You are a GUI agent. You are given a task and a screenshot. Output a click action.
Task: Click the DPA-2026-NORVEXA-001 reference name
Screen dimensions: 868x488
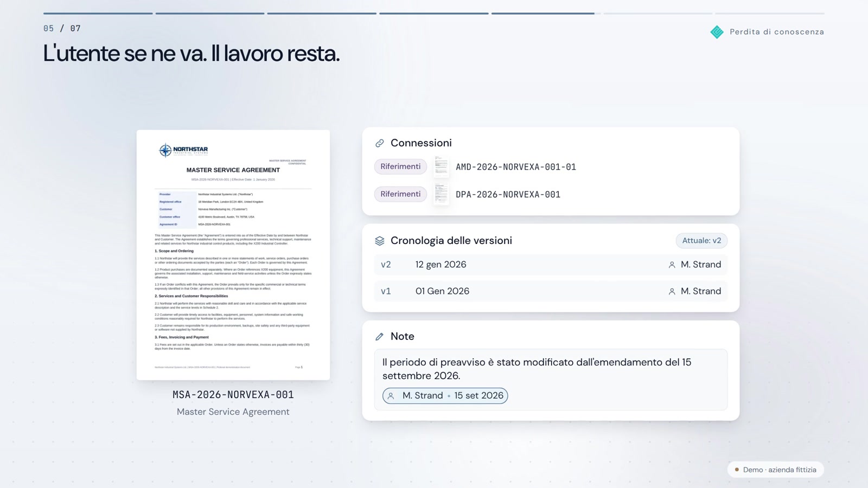tap(508, 195)
